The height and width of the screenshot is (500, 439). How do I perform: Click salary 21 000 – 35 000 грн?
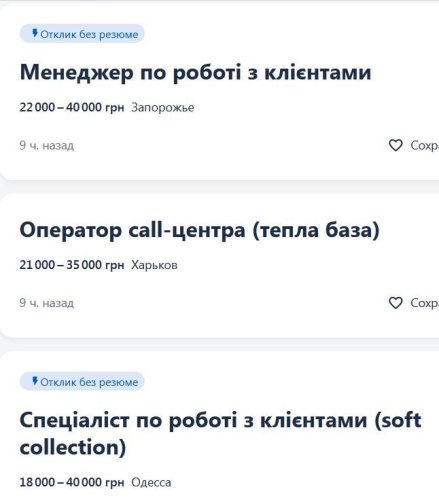pos(72,265)
